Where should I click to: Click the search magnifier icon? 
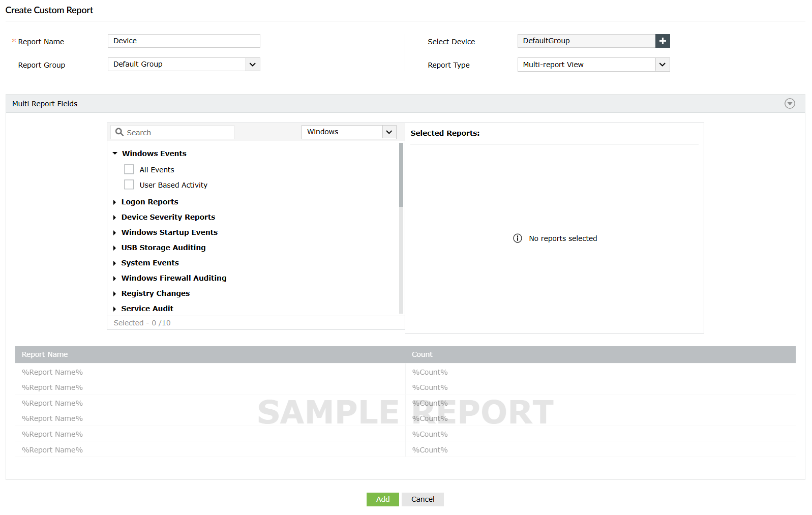119,132
